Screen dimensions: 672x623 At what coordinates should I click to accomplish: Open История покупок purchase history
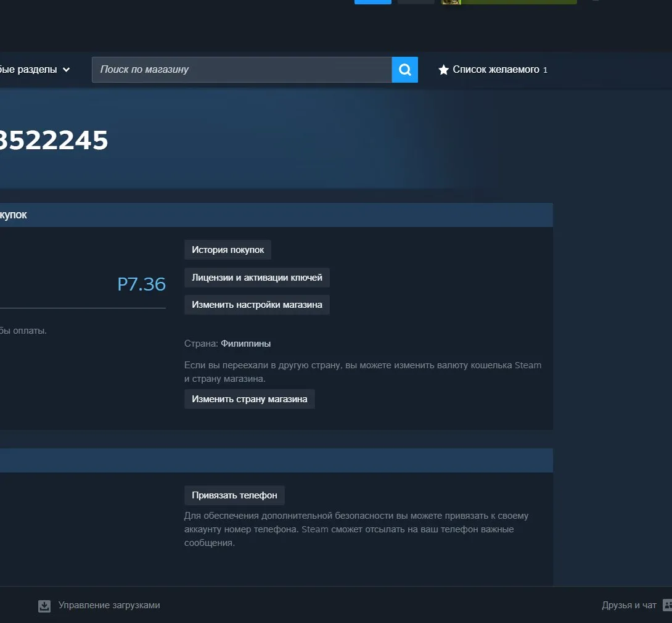coord(227,250)
